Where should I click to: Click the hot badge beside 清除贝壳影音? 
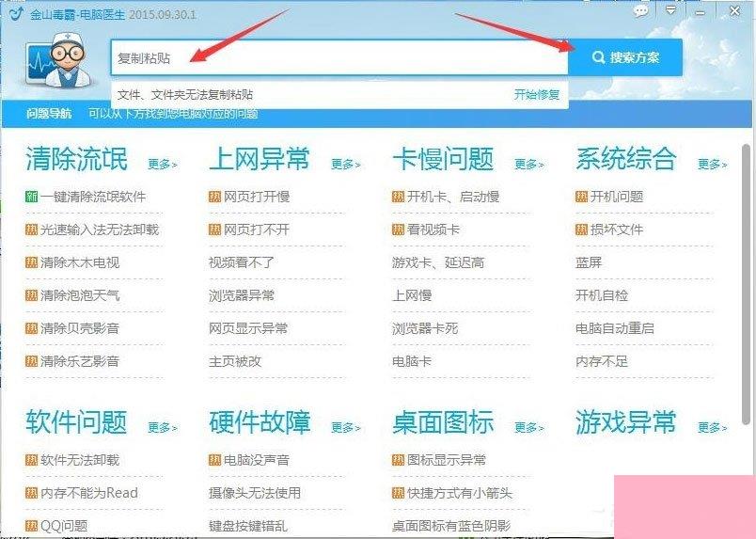(31, 328)
